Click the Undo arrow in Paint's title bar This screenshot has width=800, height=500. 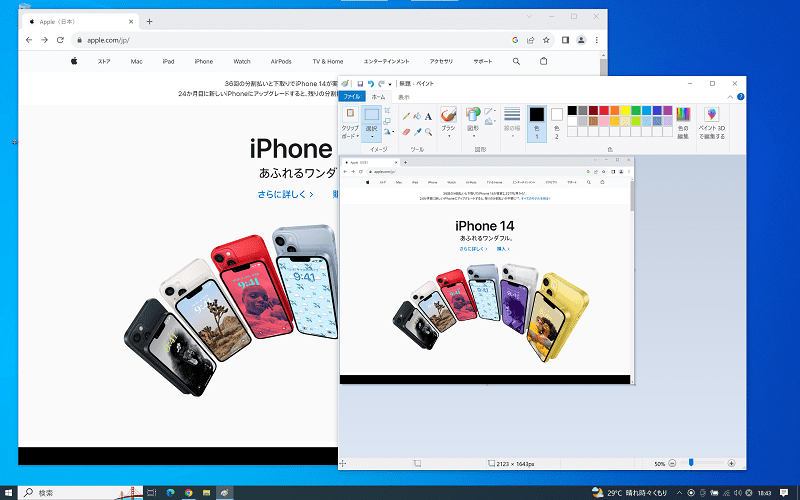370,84
